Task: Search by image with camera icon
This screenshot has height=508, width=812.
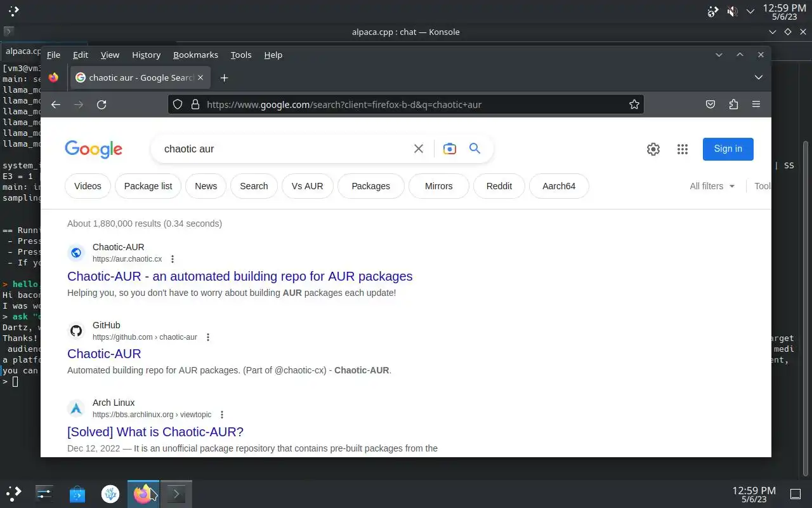Action: [449, 149]
